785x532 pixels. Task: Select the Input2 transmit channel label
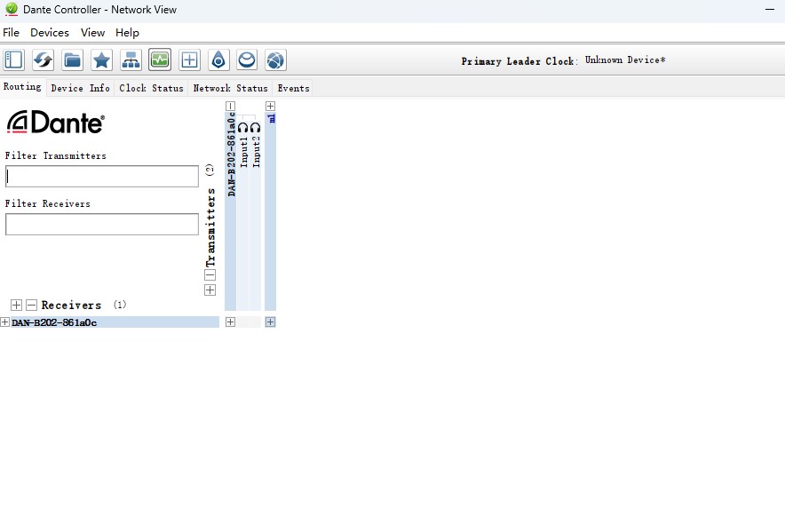tap(257, 152)
